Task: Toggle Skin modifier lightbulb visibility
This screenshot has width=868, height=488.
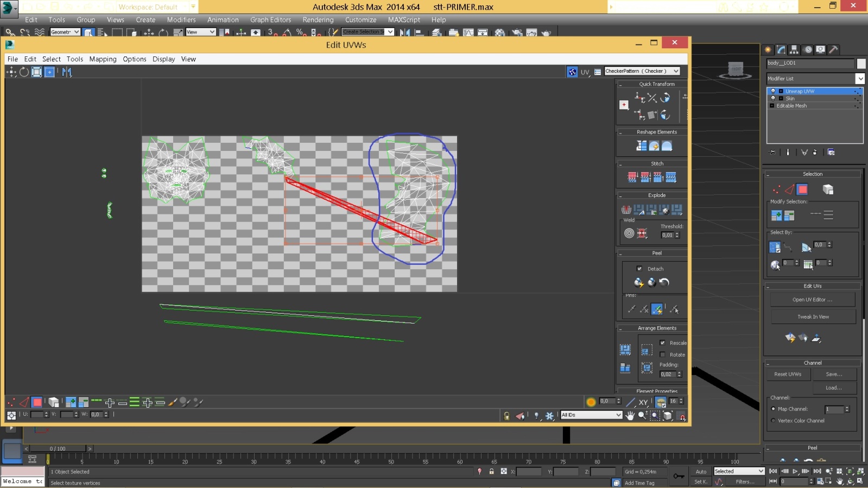Action: tap(773, 98)
